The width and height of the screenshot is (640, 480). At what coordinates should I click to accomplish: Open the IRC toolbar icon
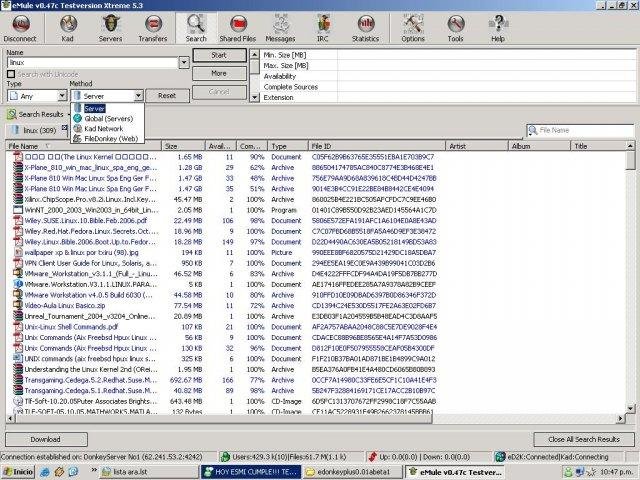tap(322, 28)
